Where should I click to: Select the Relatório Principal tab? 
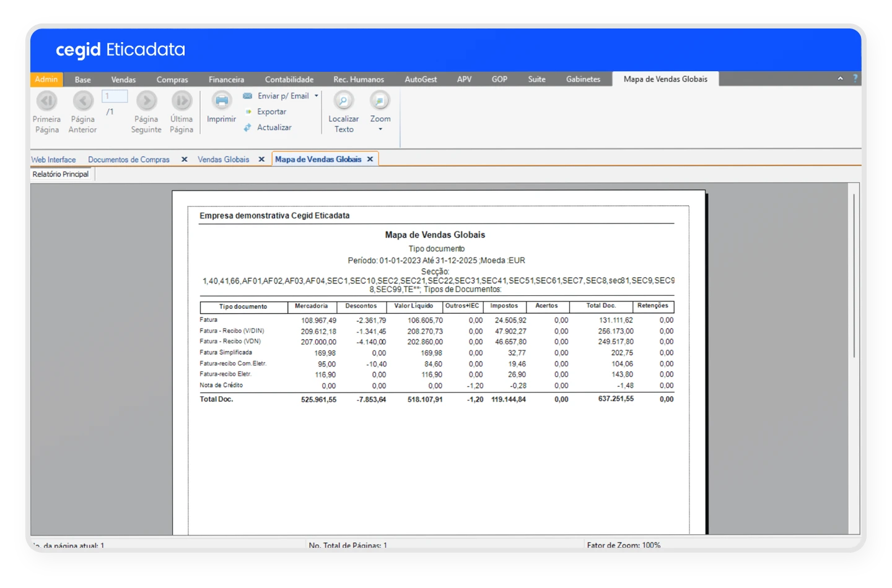[x=60, y=174]
